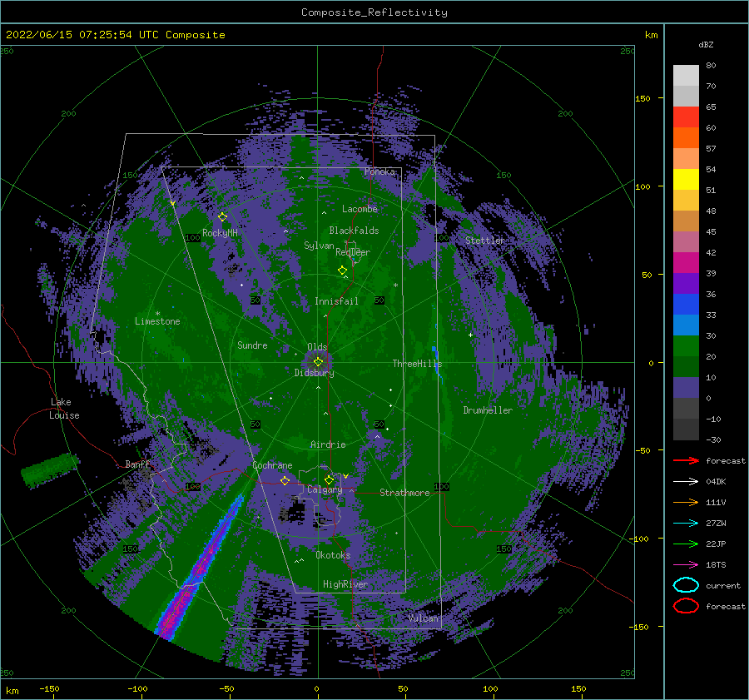Viewport: 749px width, 700px height.
Task: Click the Limestone label
Action: coord(157,321)
